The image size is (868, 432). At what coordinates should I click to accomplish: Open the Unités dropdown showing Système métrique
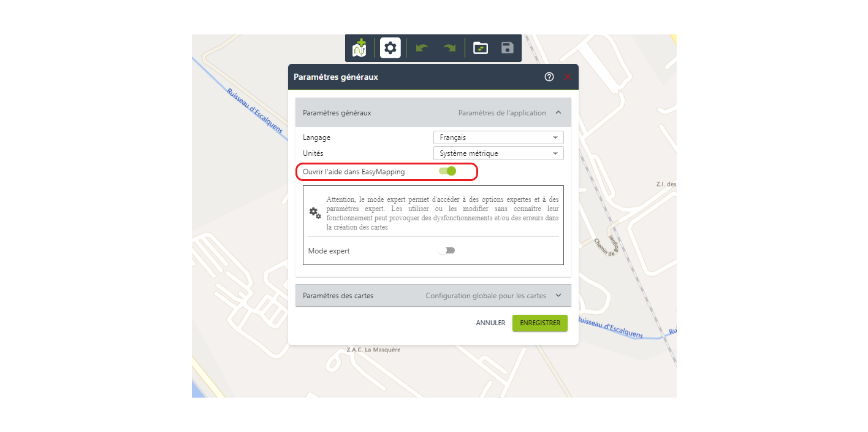tap(498, 153)
